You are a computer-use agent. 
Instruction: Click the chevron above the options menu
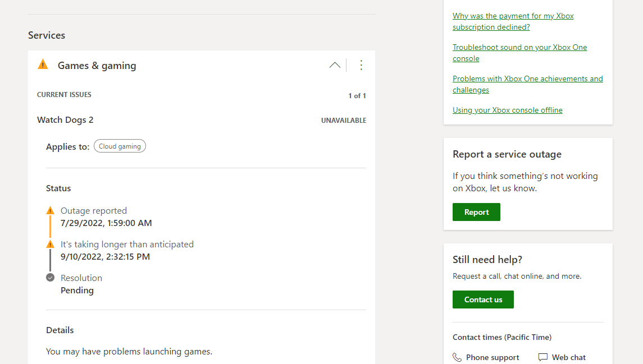(335, 65)
